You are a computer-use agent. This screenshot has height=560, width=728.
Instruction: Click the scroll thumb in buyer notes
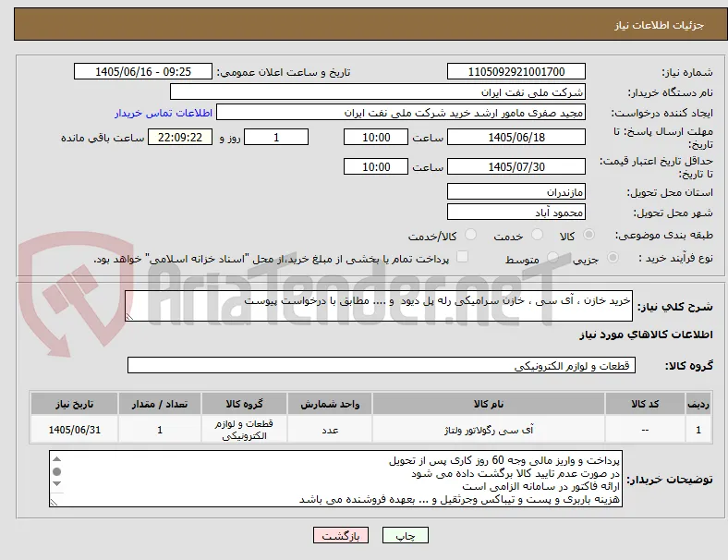pyautogui.click(x=56, y=472)
